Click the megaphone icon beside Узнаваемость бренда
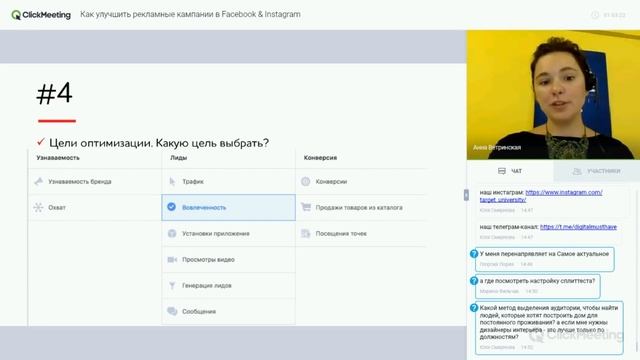This screenshot has height=360, width=640. [x=39, y=181]
